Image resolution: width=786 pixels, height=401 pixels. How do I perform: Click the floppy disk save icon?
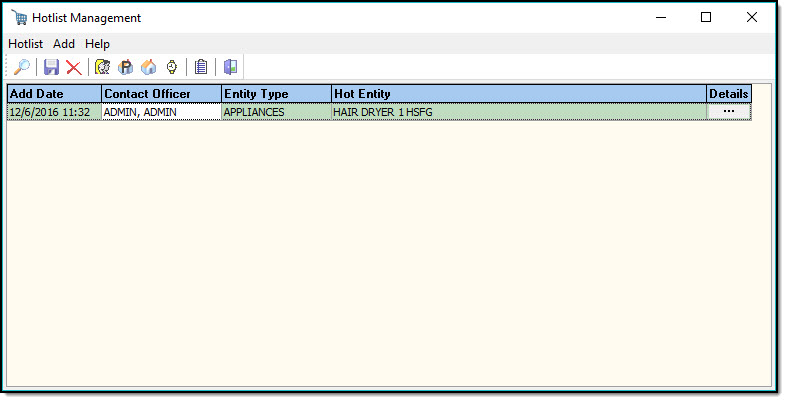(x=51, y=67)
